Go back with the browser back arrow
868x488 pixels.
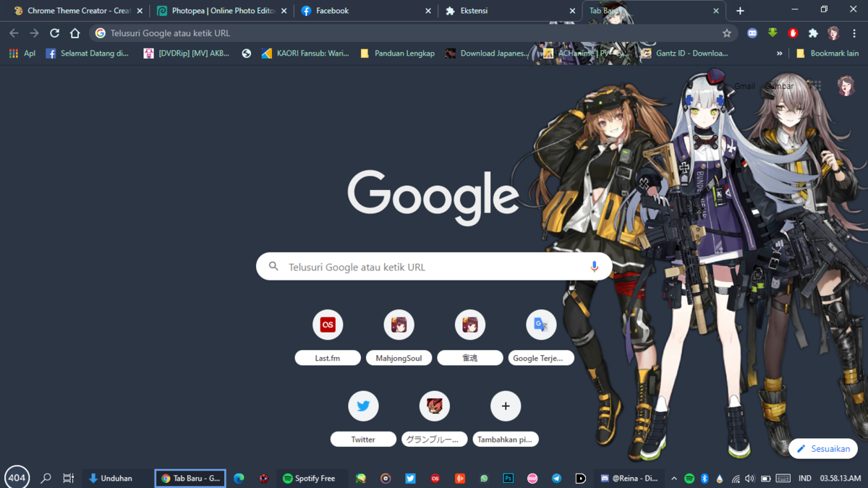(x=14, y=33)
